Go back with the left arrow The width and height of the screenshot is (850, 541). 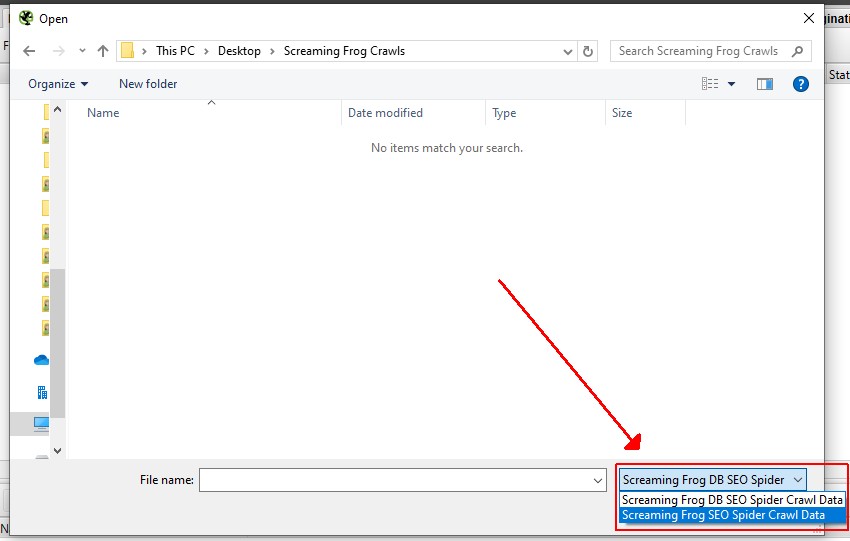(29, 51)
